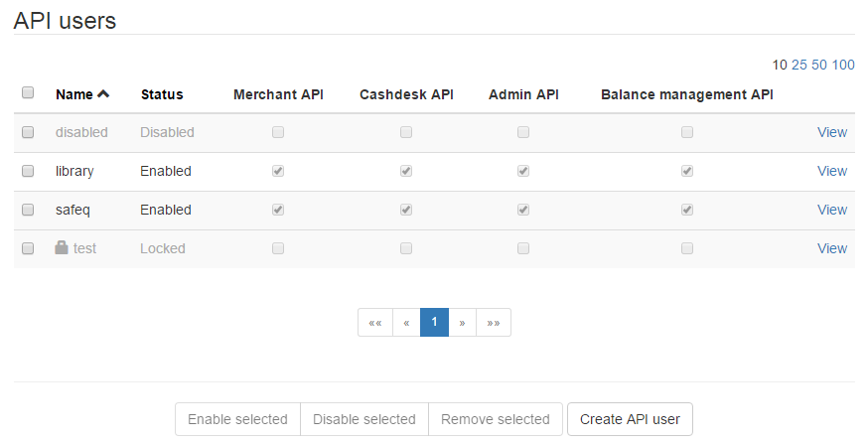Open View link for test user
The image size is (868, 443).
831,248
